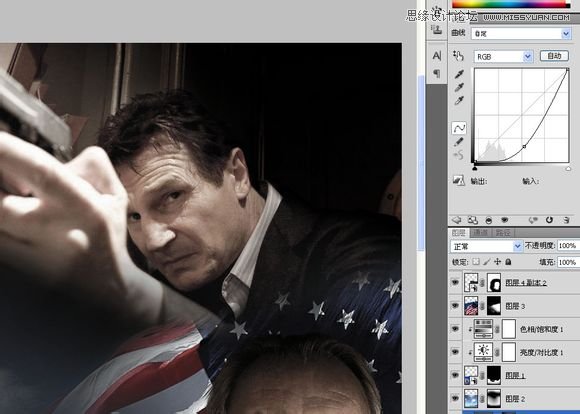The height and width of the screenshot is (414, 580).
Task: Click the histogram clipping warning icon
Action: coord(459,181)
